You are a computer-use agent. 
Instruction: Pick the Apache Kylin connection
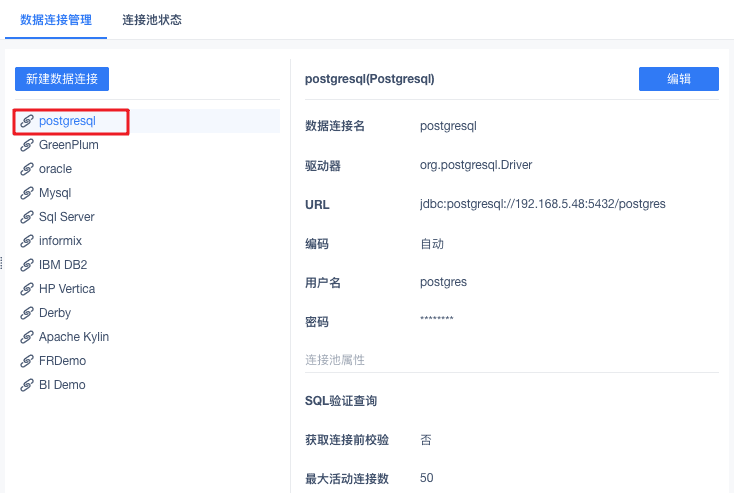pyautogui.click(x=74, y=337)
